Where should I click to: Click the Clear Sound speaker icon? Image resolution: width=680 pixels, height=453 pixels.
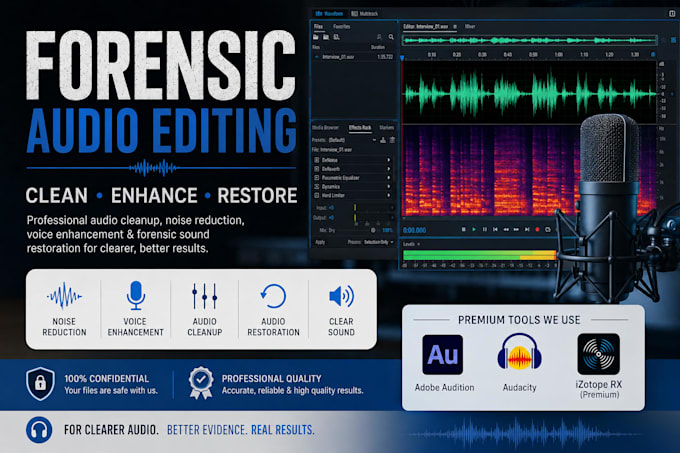341,296
